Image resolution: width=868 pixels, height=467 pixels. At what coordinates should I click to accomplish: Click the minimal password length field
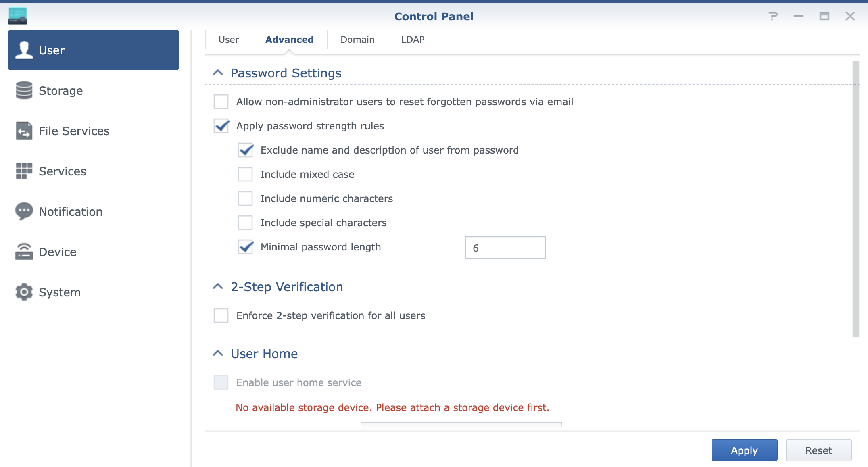pos(505,248)
